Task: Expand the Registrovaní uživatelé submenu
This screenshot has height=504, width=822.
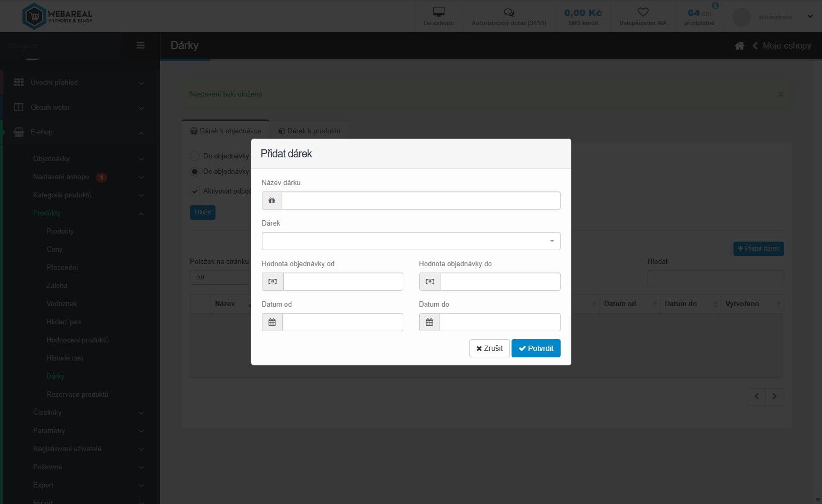Action: tap(141, 449)
